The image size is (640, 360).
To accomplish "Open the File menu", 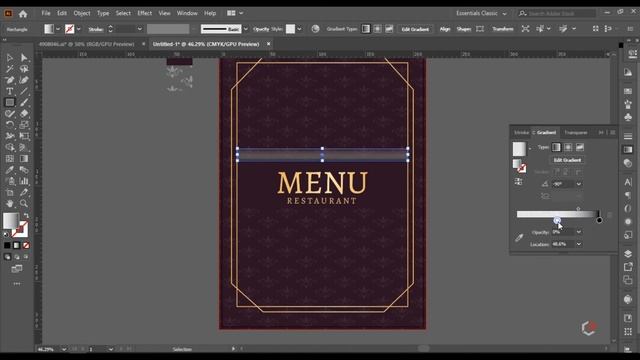I will point(46,13).
